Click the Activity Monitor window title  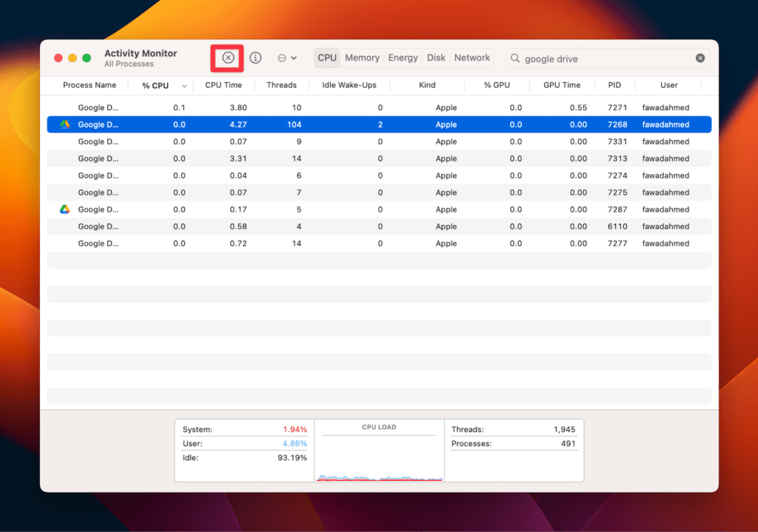pyautogui.click(x=141, y=53)
